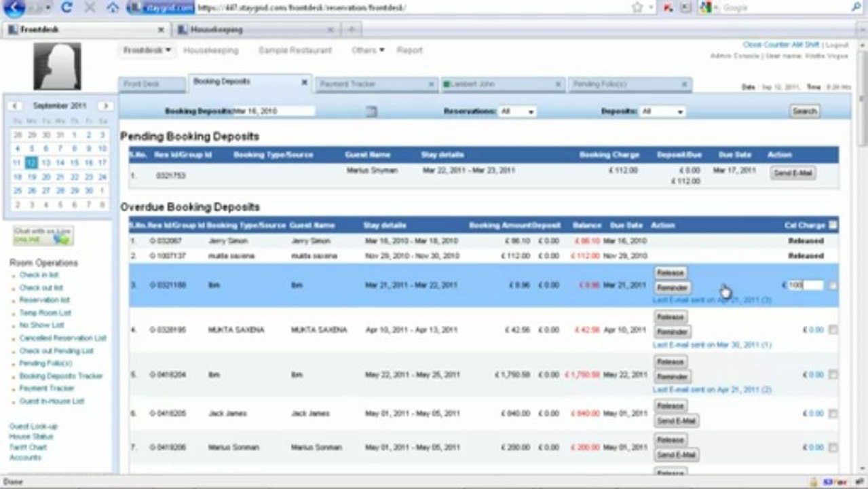
Task: Open the Reservation list sidebar link
Action: pyautogui.click(x=44, y=300)
